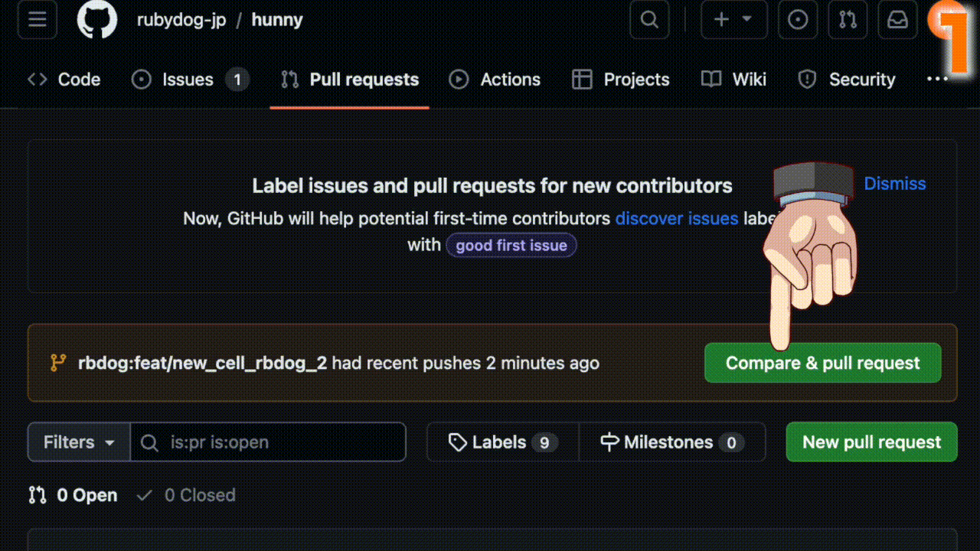The width and height of the screenshot is (980, 551).
Task: Open the hamburger navigation menu
Action: (37, 20)
